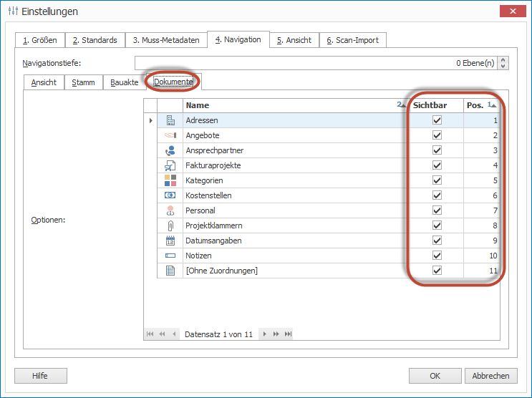Click the Angebote row icon
The width and height of the screenshot is (532, 398).
tap(170, 135)
